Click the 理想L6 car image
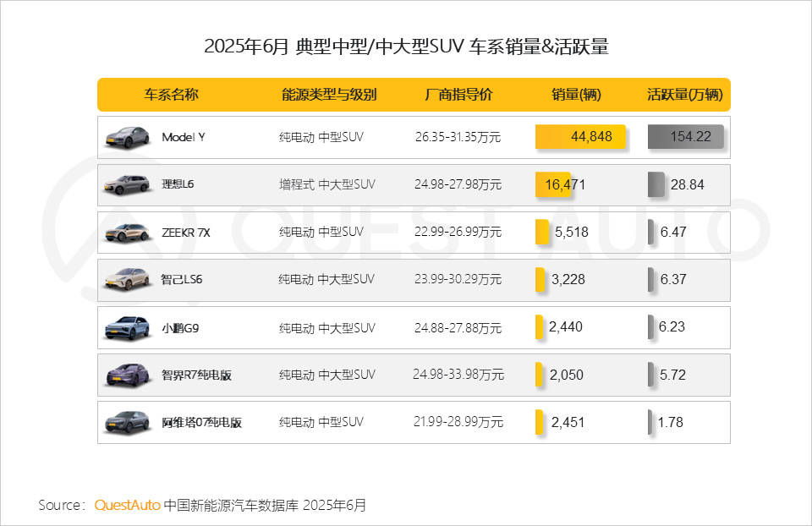This screenshot has height=526, width=812. click(127, 184)
